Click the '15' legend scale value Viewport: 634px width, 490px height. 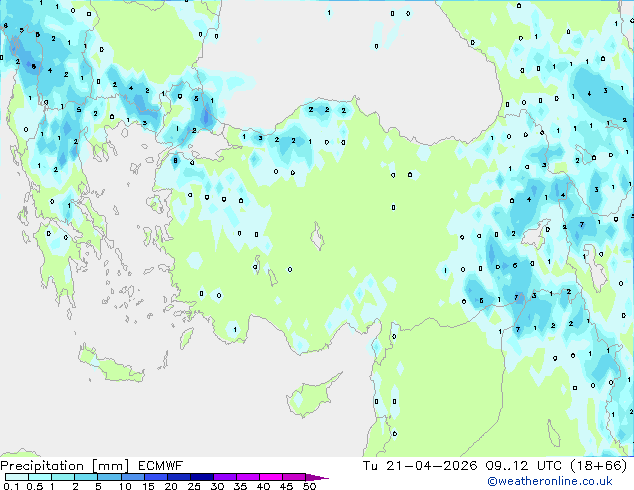point(148,486)
